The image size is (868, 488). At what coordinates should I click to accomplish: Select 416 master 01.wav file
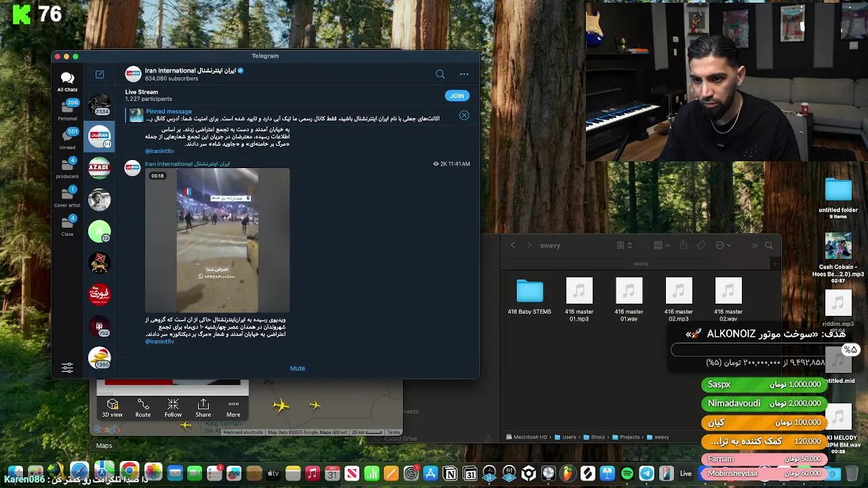[629, 299]
